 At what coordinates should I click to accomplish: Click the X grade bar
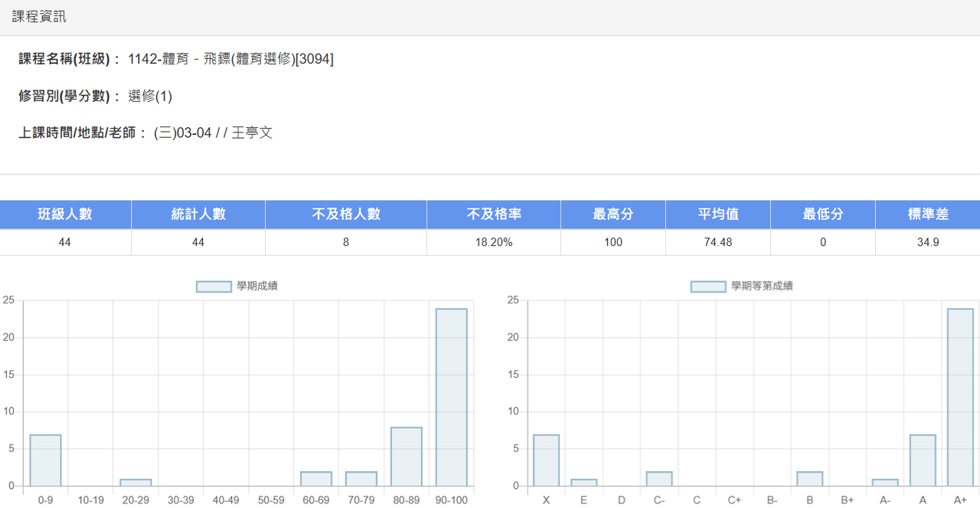[x=546, y=460]
